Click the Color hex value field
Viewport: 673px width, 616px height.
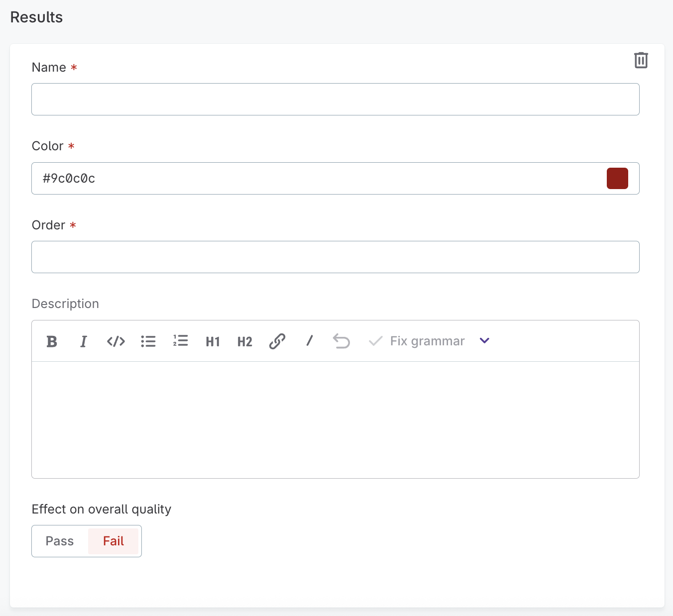pyautogui.click(x=319, y=179)
